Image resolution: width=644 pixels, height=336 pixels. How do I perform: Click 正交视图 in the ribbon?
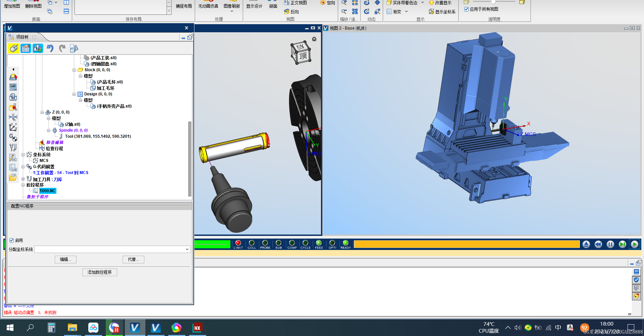(x=295, y=3)
